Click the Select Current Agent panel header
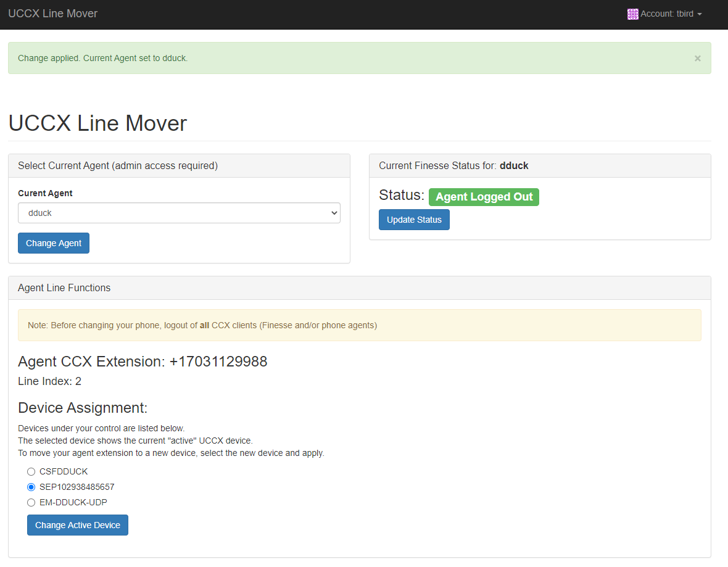Image resolution: width=728 pixels, height=567 pixels. pyautogui.click(x=179, y=166)
